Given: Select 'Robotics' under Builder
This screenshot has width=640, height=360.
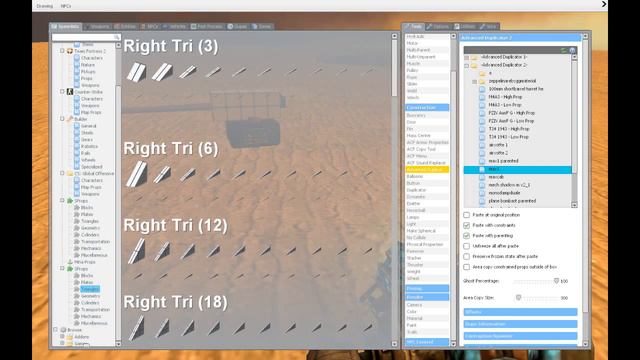Looking at the screenshot, I should tap(89, 146).
